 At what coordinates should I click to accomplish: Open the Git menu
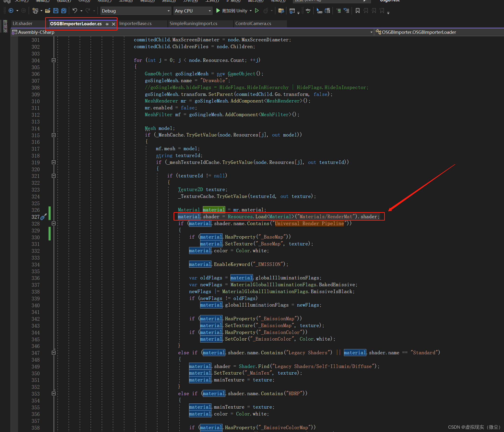(x=84, y=1)
